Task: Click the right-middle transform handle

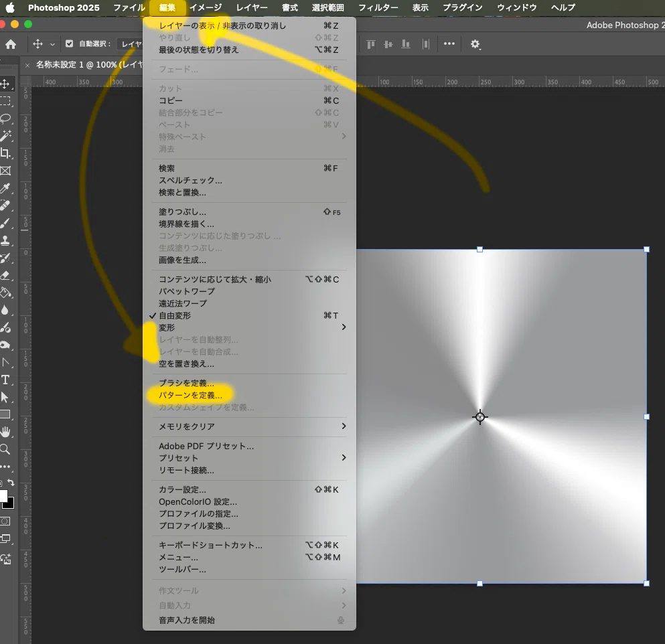Action: 646,417
